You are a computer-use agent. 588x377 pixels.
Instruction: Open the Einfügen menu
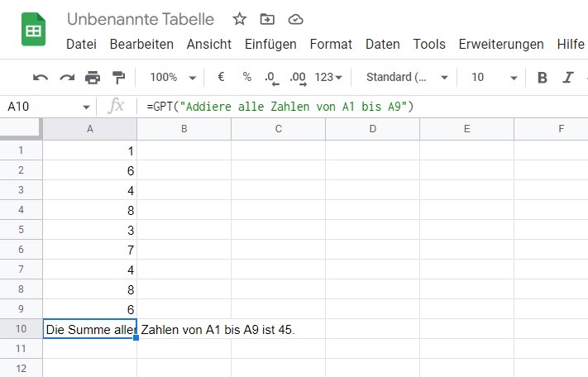[x=270, y=44]
